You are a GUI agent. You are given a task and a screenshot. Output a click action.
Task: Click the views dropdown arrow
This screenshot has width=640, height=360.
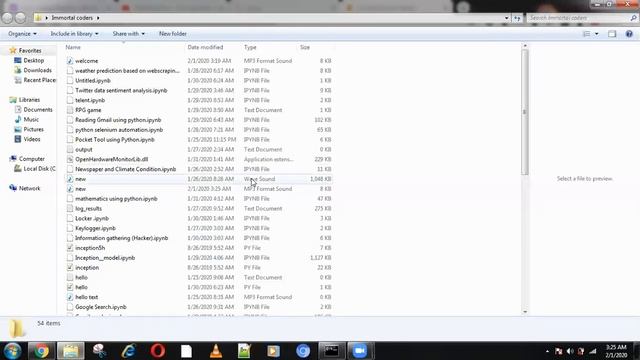pyautogui.click(x=597, y=34)
